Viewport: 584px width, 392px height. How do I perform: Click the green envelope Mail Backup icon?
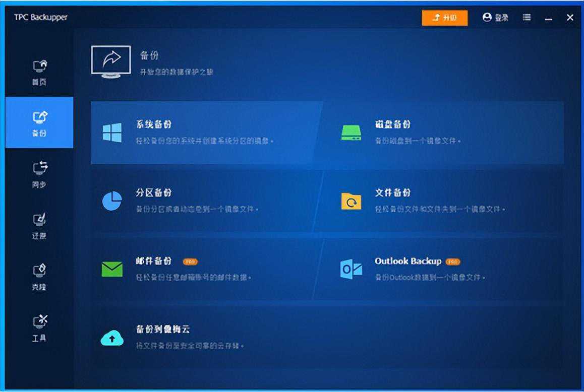[112, 269]
